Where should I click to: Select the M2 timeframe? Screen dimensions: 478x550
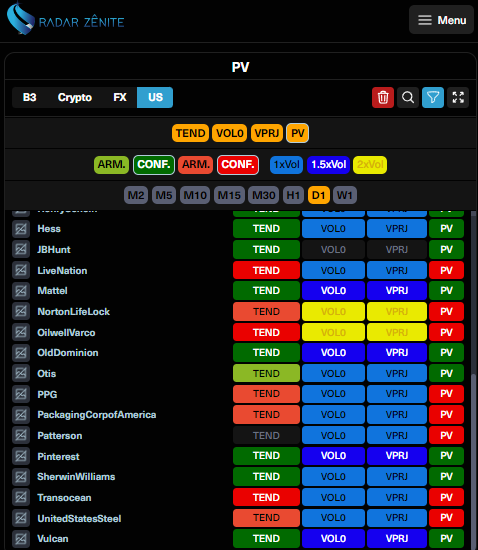136,195
